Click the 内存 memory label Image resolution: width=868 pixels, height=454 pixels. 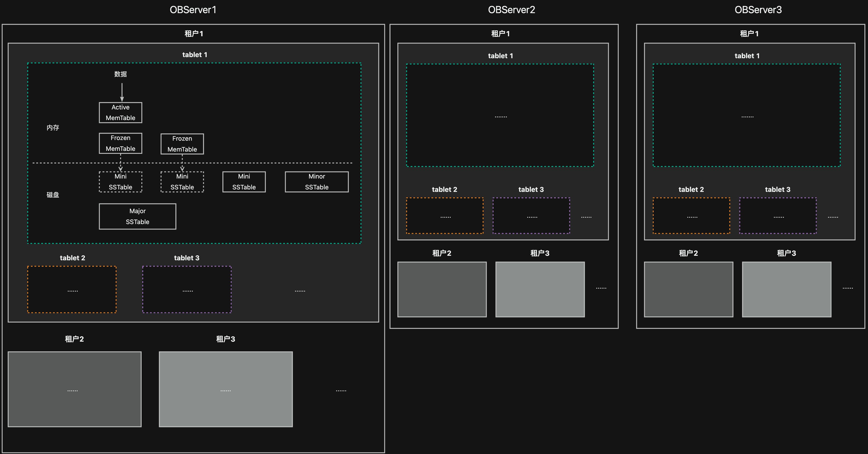(x=53, y=128)
